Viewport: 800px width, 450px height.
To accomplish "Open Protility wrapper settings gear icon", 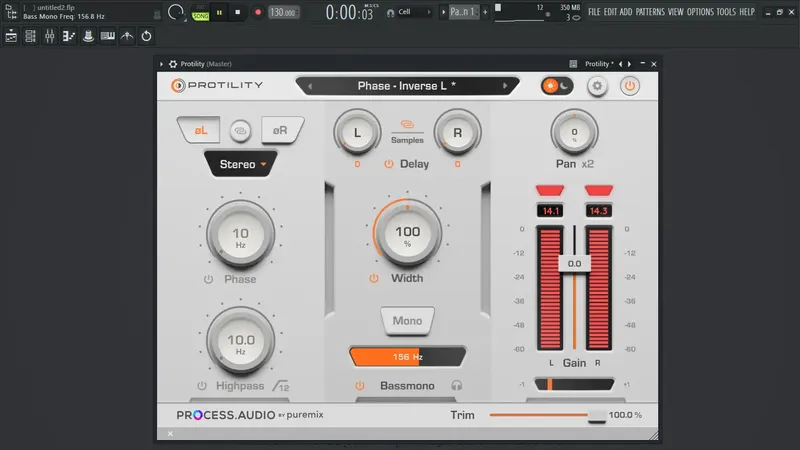I will tap(173, 64).
